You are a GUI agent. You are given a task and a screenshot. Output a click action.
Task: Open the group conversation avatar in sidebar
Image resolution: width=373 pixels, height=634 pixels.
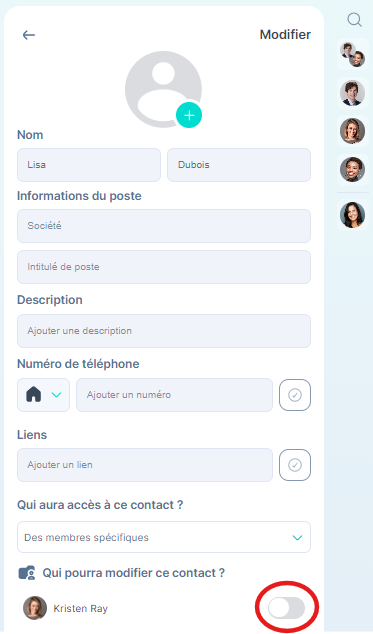point(352,54)
